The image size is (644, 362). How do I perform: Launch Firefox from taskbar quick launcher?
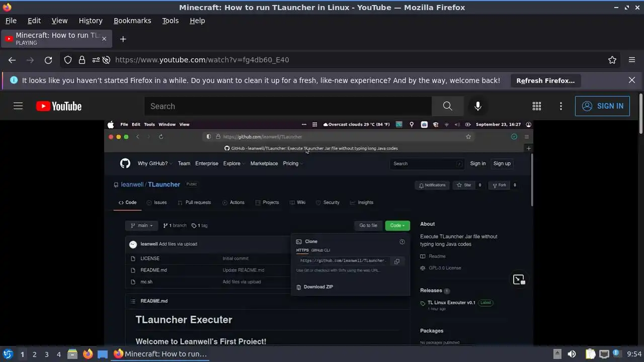pos(88,354)
